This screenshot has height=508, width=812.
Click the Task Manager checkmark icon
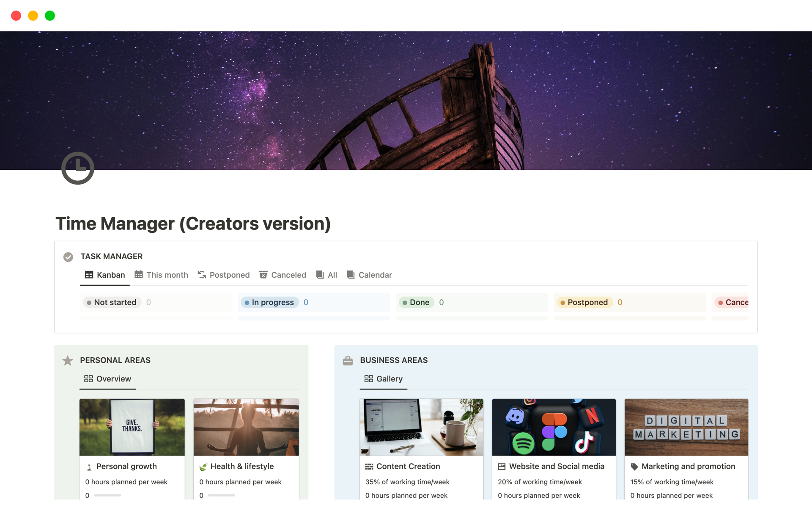(68, 257)
